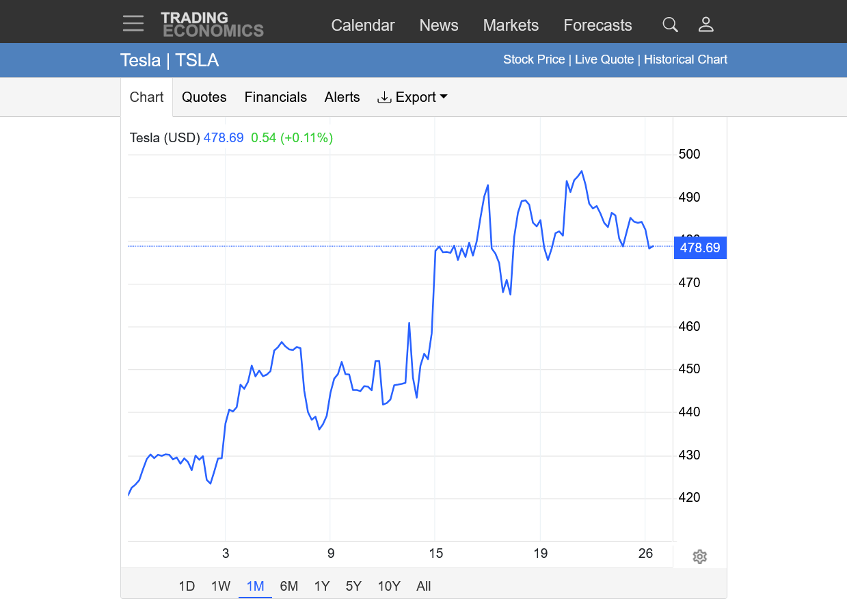Open the Financials tab
The image size is (847, 616).
tap(275, 97)
